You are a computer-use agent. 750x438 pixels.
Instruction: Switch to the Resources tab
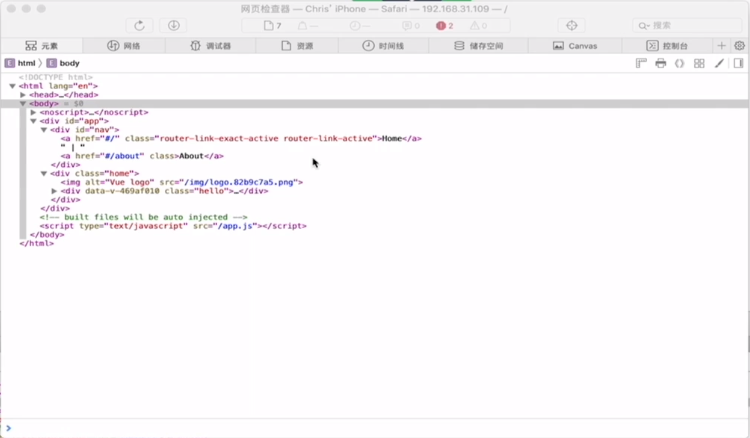[297, 46]
